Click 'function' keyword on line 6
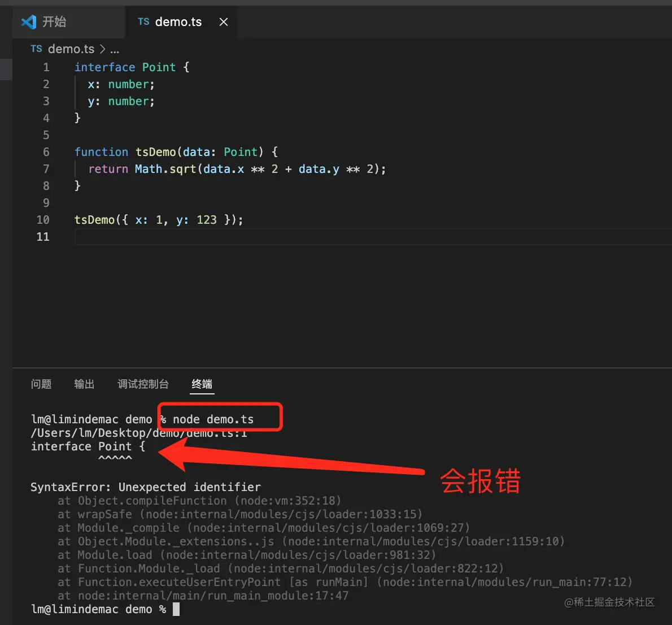The height and width of the screenshot is (625, 672). pyautogui.click(x=102, y=152)
